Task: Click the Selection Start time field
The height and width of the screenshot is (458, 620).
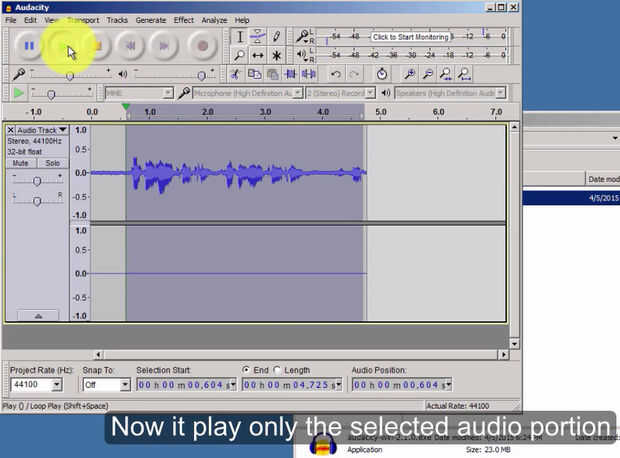Action: [186, 384]
